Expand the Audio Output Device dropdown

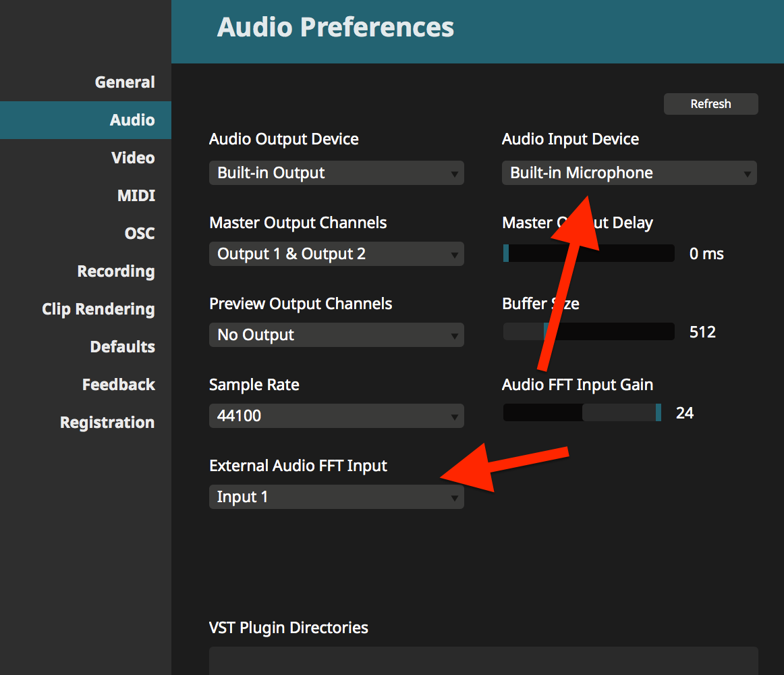coord(336,173)
